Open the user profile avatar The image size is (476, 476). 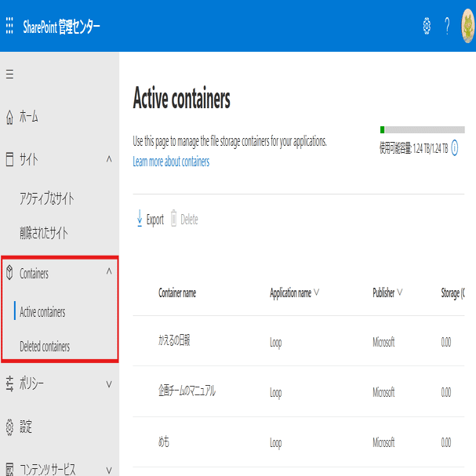tap(467, 27)
